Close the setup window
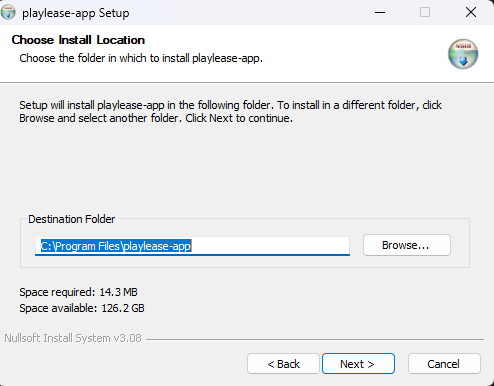This screenshot has width=494, height=386. tap(471, 12)
